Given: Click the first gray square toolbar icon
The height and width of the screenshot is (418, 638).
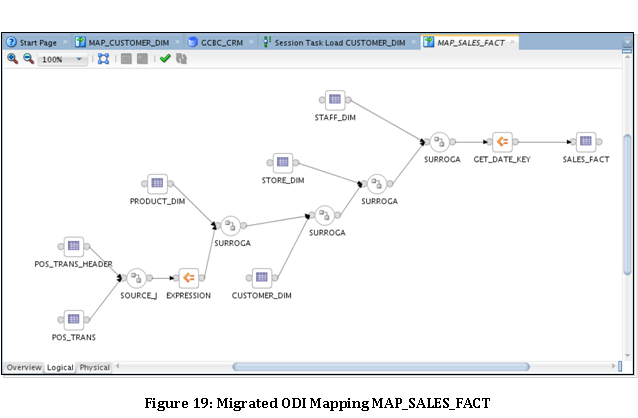Looking at the screenshot, I should [126, 59].
